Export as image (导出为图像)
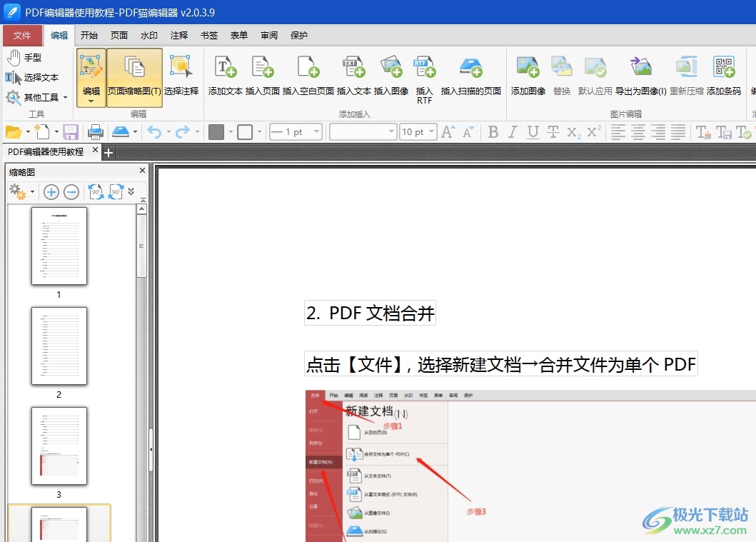The width and height of the screenshot is (756, 542). pos(641,75)
